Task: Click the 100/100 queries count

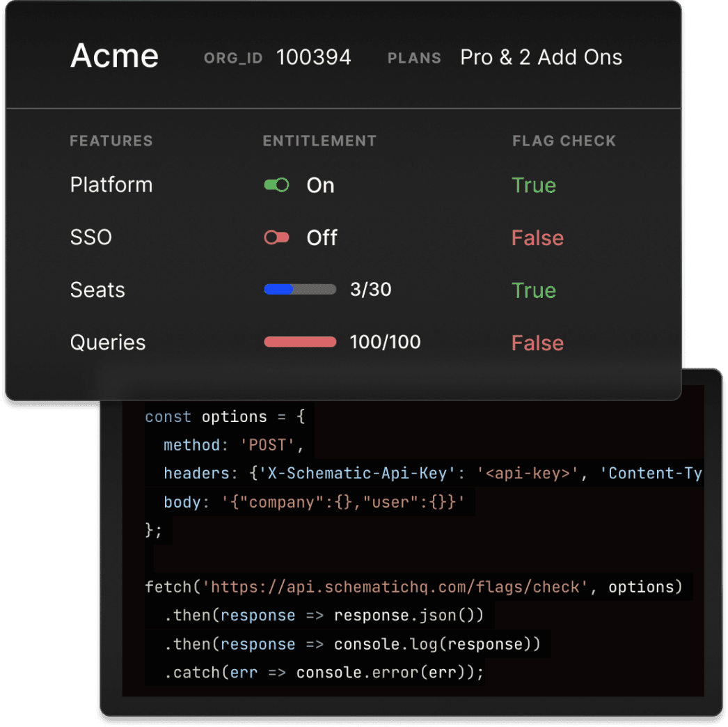Action: pos(385,343)
